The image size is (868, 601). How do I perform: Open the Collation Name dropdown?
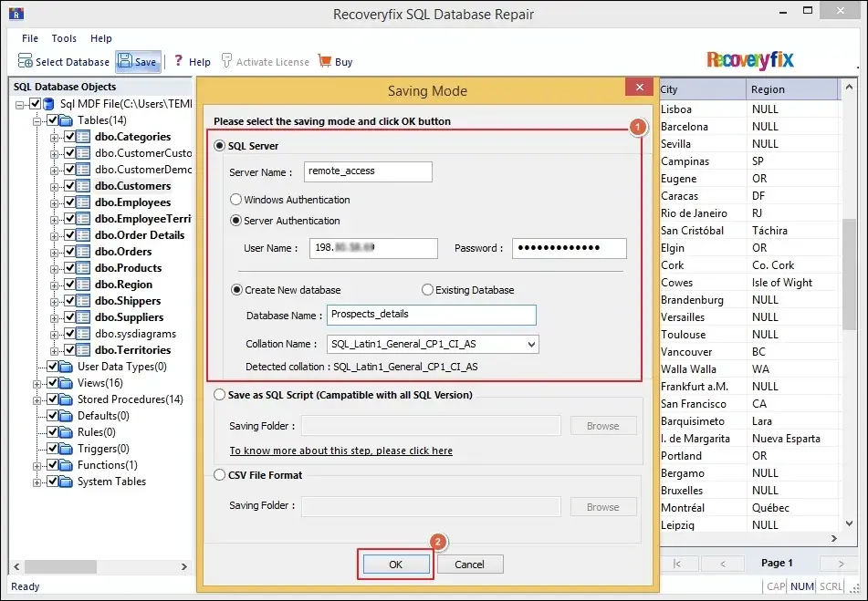click(531, 345)
